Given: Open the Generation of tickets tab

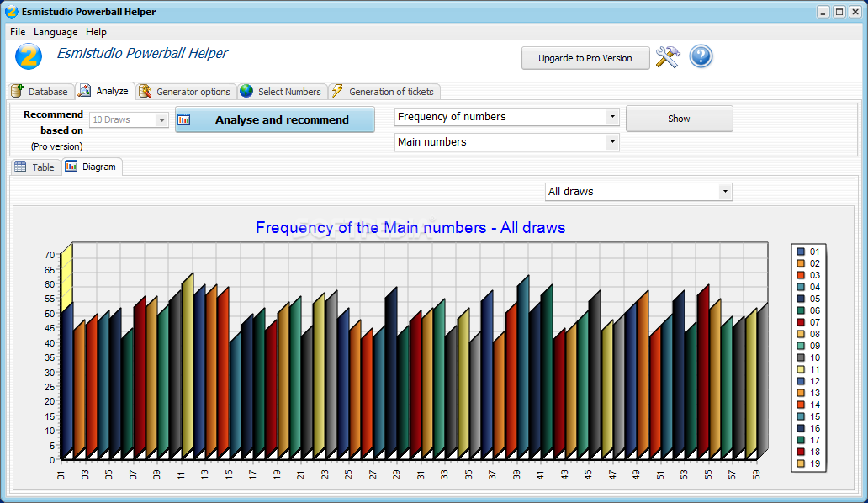Looking at the screenshot, I should (384, 92).
